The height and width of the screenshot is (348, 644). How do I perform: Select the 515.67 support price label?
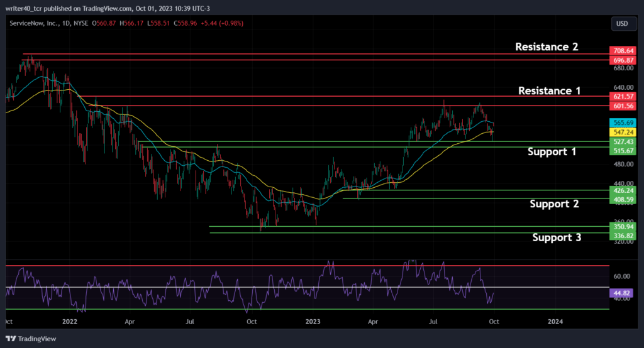pyautogui.click(x=623, y=151)
